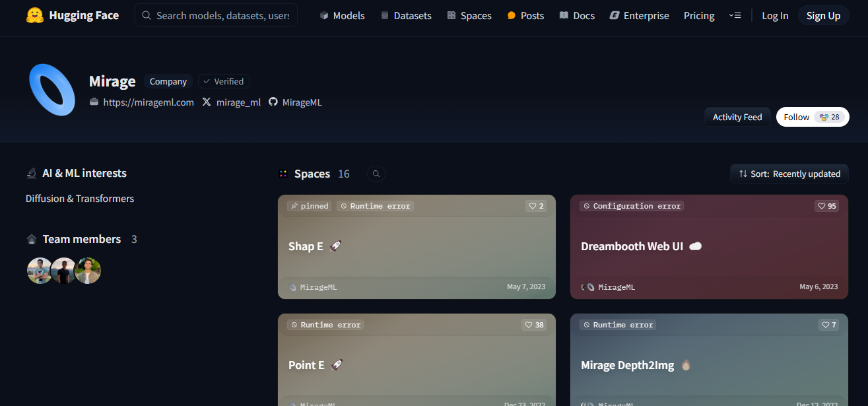Click the Configuration error badge on Dreambooth Web UI

click(631, 206)
